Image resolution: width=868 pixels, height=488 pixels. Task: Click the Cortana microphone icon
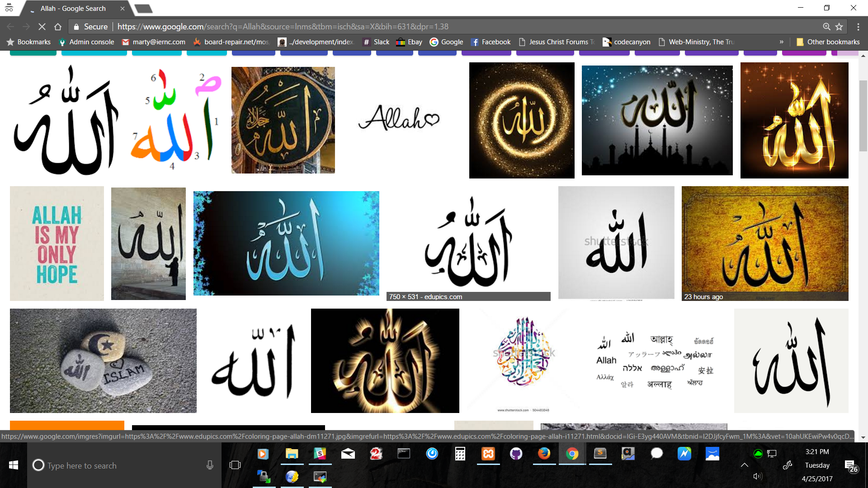point(210,465)
